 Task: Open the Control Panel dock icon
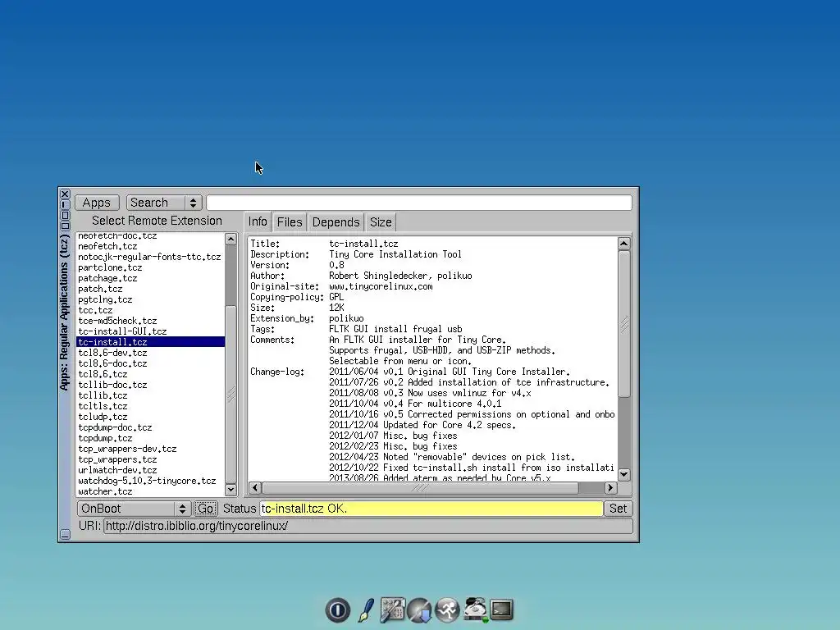[x=393, y=610]
